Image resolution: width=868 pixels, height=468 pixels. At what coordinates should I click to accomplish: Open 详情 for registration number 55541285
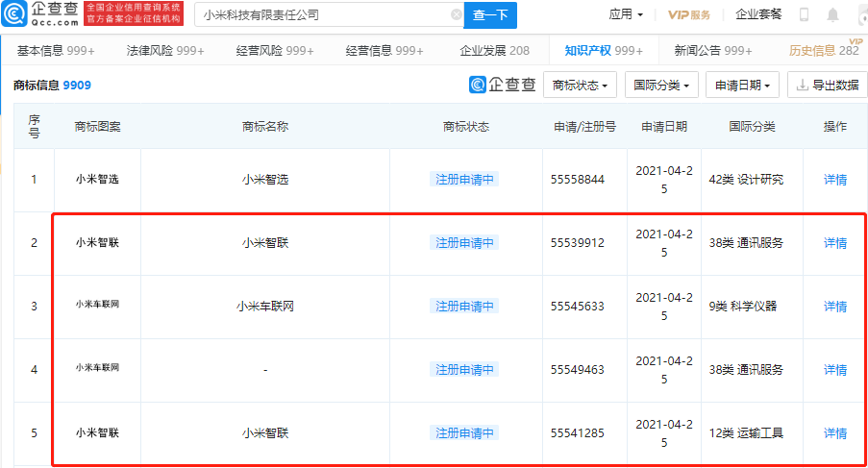pyautogui.click(x=834, y=433)
